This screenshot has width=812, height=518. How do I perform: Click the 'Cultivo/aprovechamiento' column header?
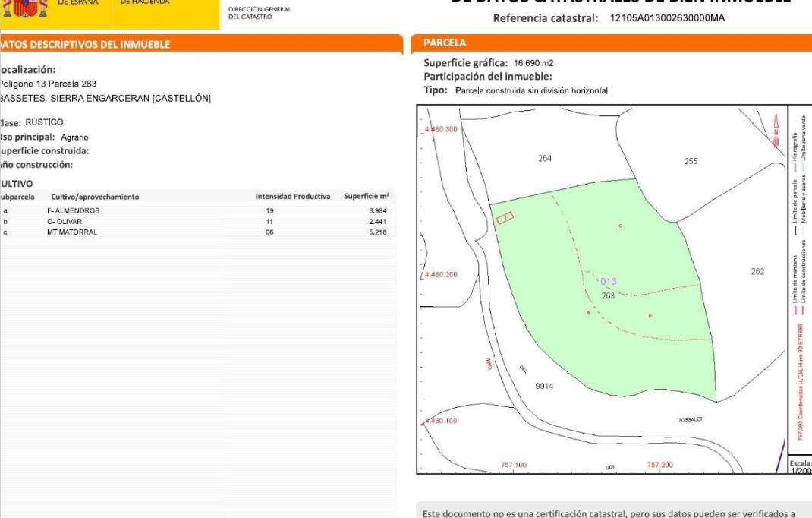(x=95, y=197)
